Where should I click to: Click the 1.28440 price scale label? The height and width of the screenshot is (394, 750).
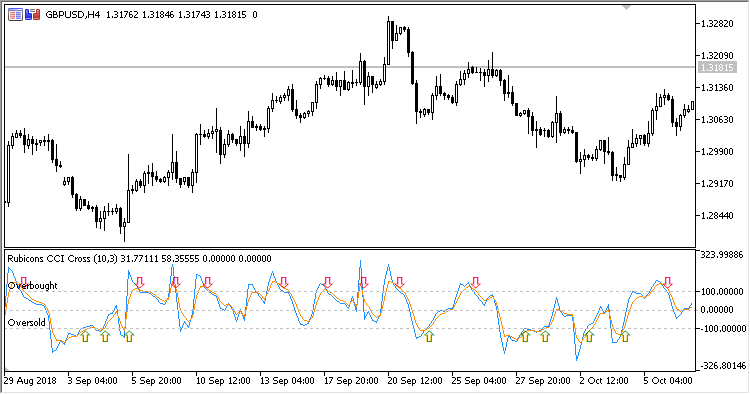(x=717, y=216)
